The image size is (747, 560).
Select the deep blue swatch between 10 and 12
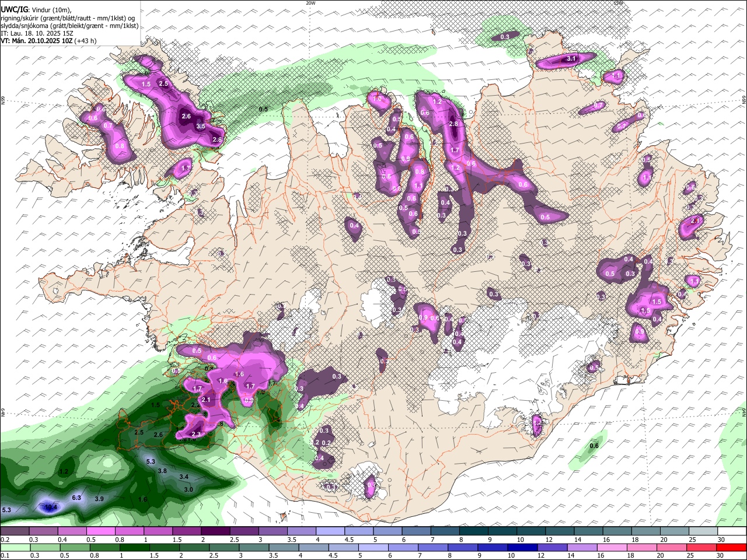pyautogui.click(x=522, y=547)
